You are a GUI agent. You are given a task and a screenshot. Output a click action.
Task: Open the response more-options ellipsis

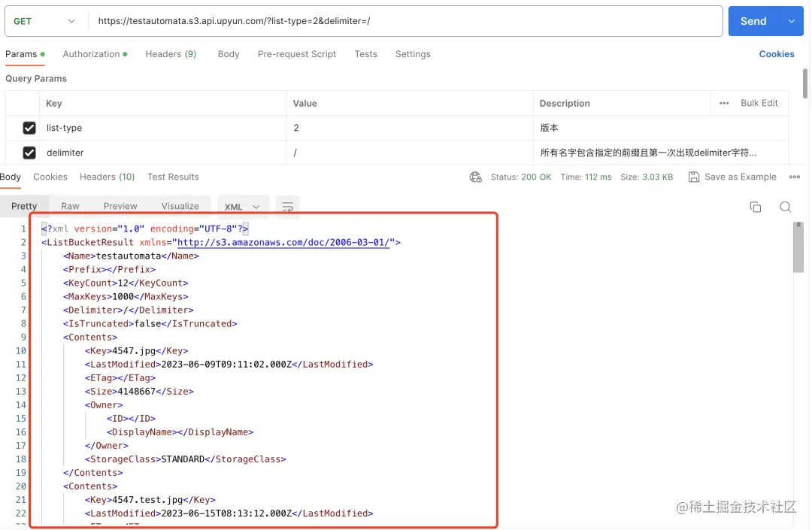pyautogui.click(x=795, y=177)
